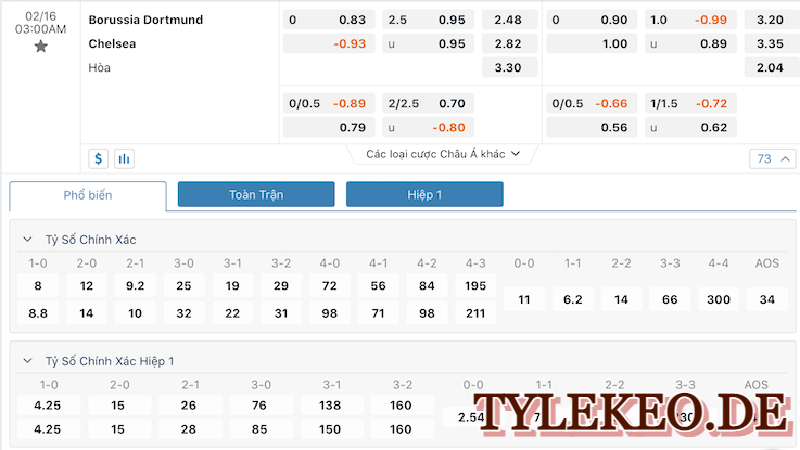Image resolution: width=800 pixels, height=450 pixels.
Task: Bet first-half score 1-2 at 28
Action: [189, 430]
